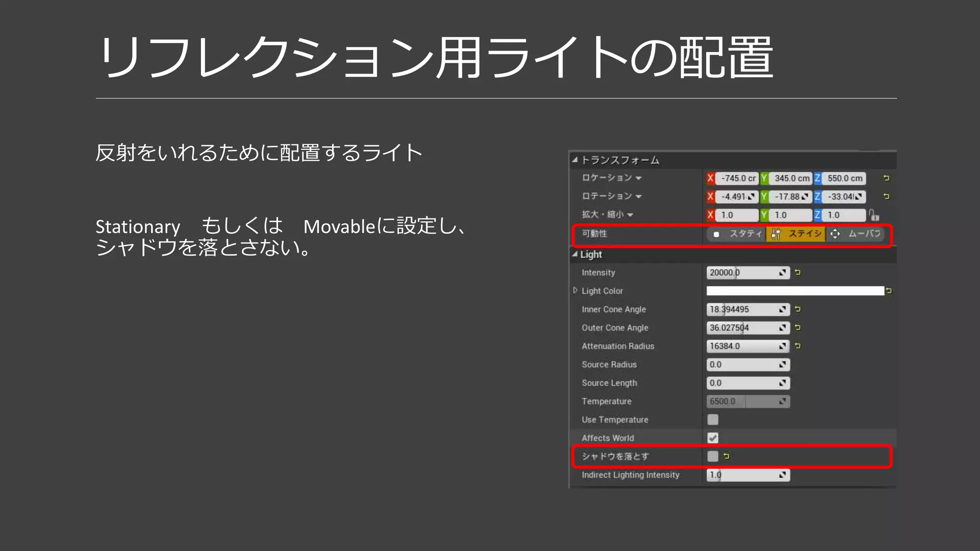Open the 拡大・縮小 dropdown arrow

point(630,215)
